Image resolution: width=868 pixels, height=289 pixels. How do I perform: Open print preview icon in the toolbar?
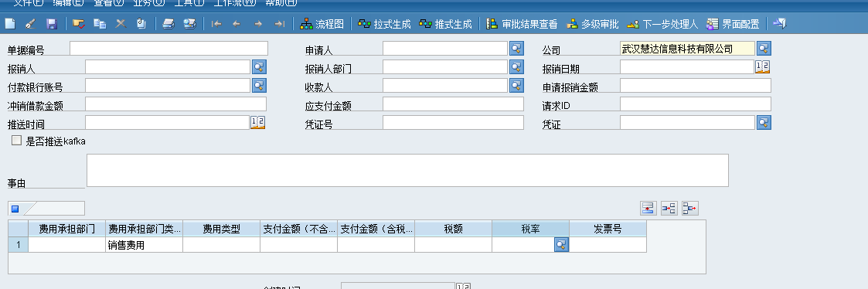190,24
